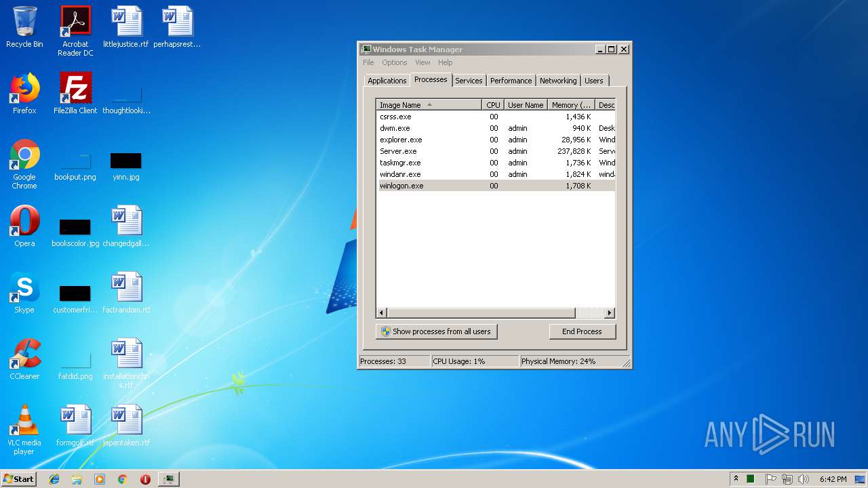Show hidden tray icons arrow
This screenshot has height=488, width=868.
coord(736,479)
